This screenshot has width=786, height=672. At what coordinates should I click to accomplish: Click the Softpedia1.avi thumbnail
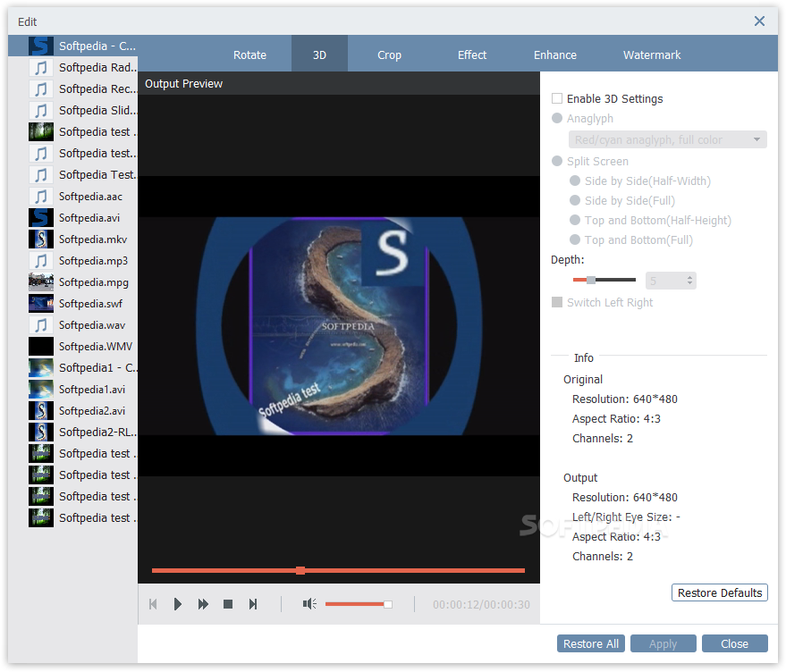click(41, 390)
